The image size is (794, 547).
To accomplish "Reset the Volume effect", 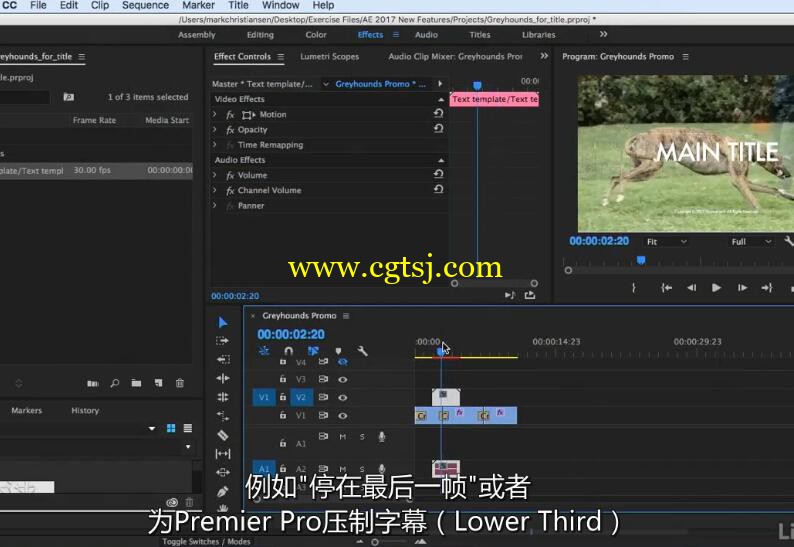I will coord(439,174).
